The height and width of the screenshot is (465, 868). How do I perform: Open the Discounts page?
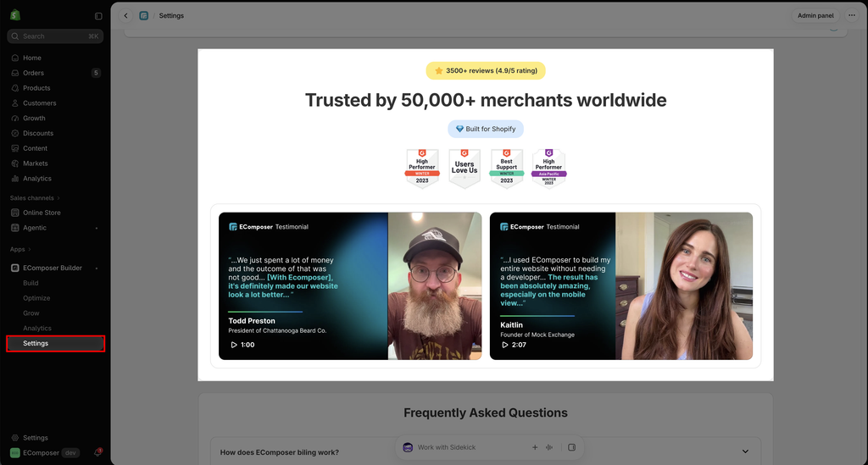38,133
